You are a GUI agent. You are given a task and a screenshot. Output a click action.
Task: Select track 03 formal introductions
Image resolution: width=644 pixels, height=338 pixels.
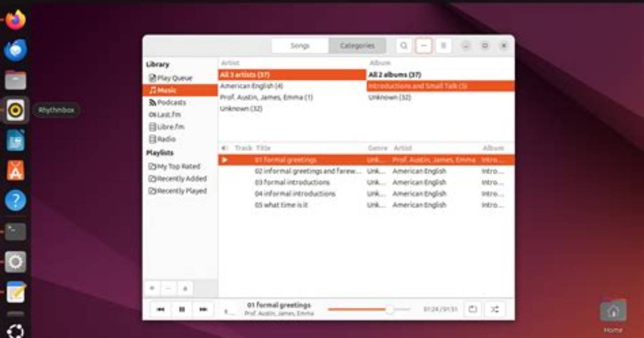click(366, 182)
